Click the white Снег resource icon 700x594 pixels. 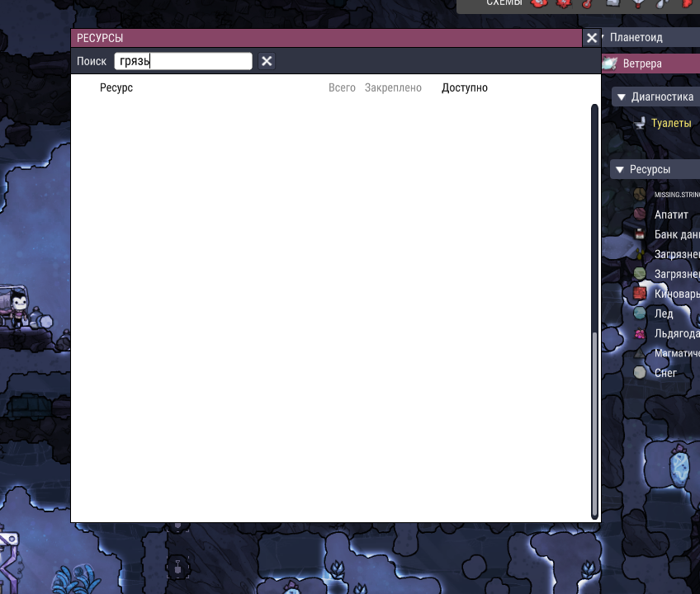click(640, 373)
